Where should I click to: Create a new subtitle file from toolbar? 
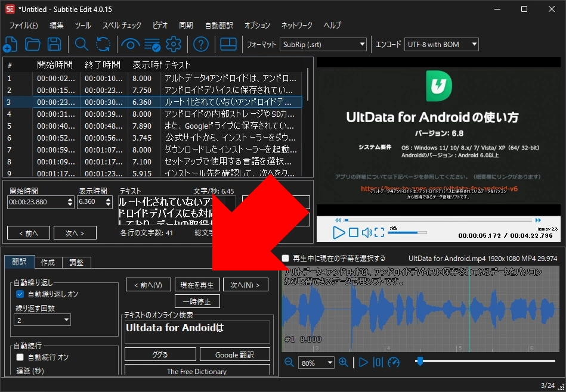10,44
